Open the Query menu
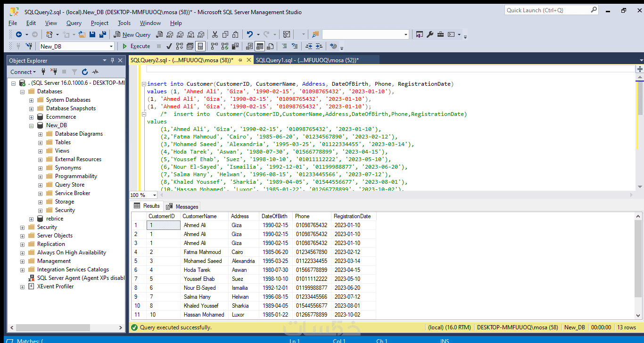This screenshot has height=343, width=644. coord(74,23)
